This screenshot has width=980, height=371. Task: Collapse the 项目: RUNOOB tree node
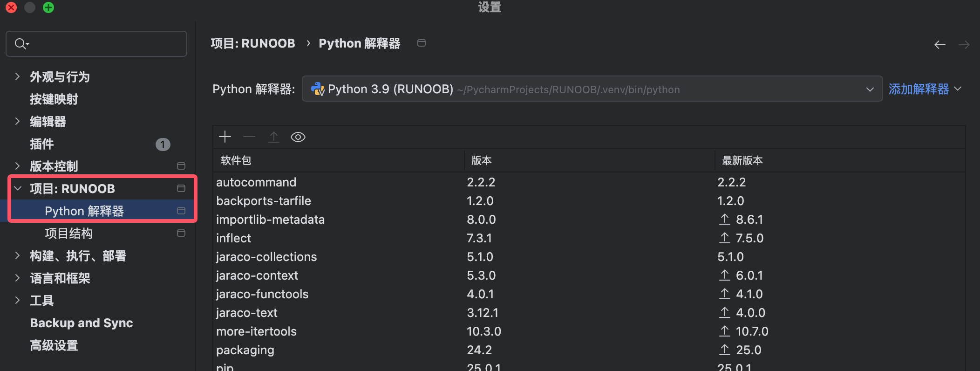click(18, 189)
